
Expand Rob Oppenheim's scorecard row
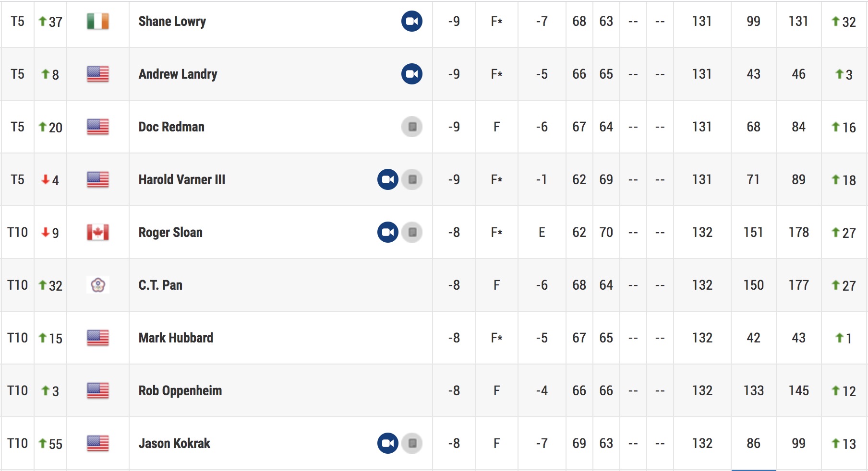pyautogui.click(x=434, y=390)
